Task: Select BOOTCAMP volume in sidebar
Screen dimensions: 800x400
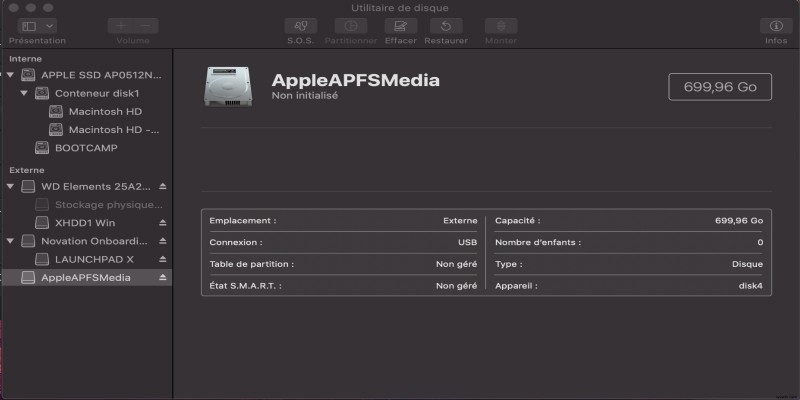Action: (x=85, y=148)
